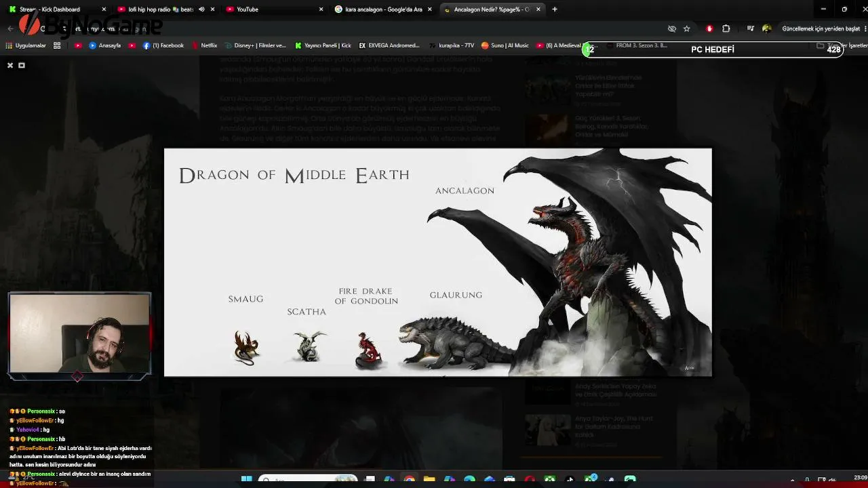
Task: Open the Disney+ Filmler bookmark
Action: click(x=255, y=45)
